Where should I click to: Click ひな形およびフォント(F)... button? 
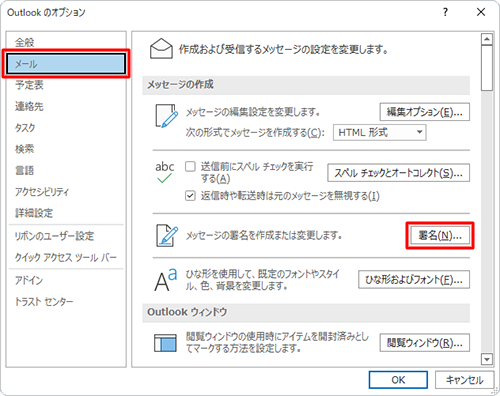pyautogui.click(x=414, y=279)
